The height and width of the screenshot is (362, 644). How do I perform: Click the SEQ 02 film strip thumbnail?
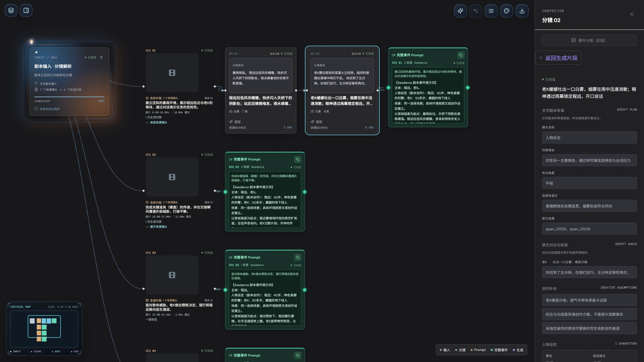172,177
